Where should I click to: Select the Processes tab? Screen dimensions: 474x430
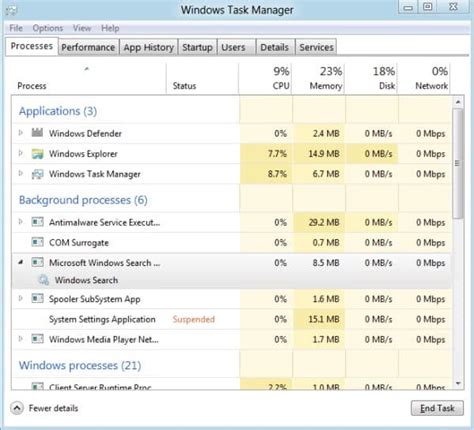32,46
